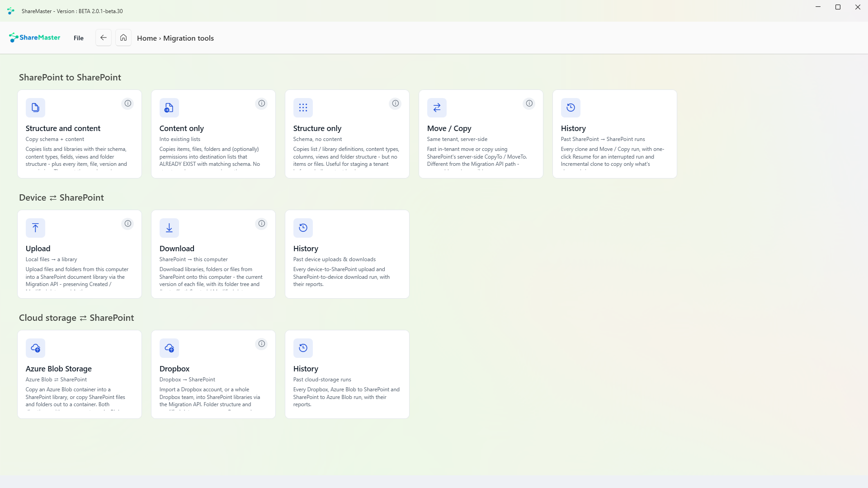Click the 'SharePoint to SharePoint' section heading
This screenshot has height=488, width=868.
(70, 77)
